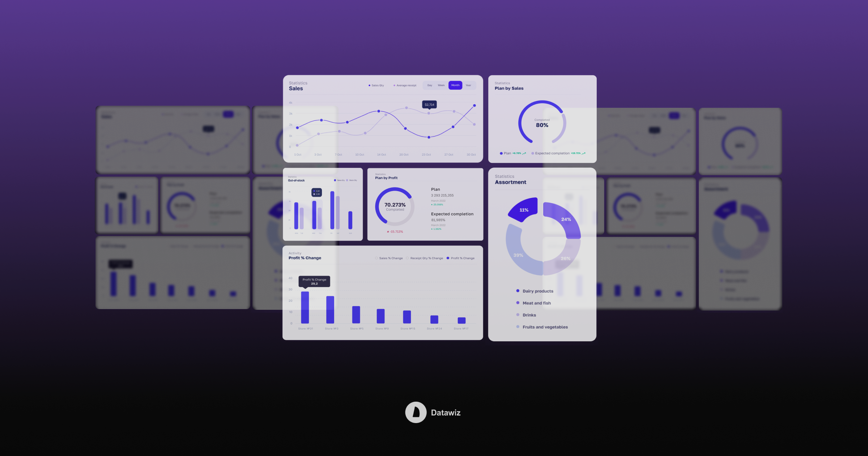The image size is (868, 456).
Task: Toggle the Week view in Sales chart
Action: tap(442, 85)
